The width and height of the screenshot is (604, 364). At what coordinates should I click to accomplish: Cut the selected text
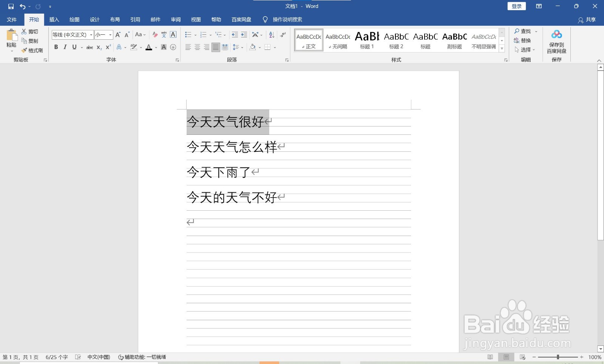(x=30, y=32)
